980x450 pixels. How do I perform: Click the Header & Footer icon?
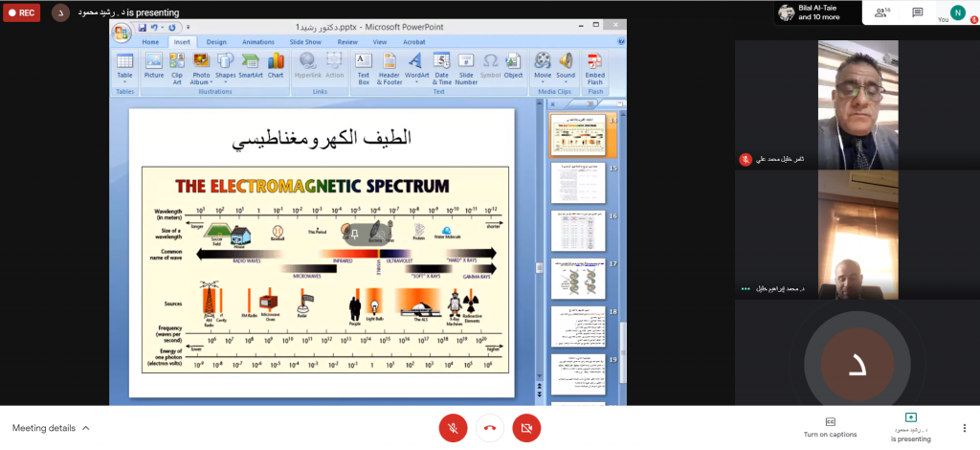[x=390, y=65]
